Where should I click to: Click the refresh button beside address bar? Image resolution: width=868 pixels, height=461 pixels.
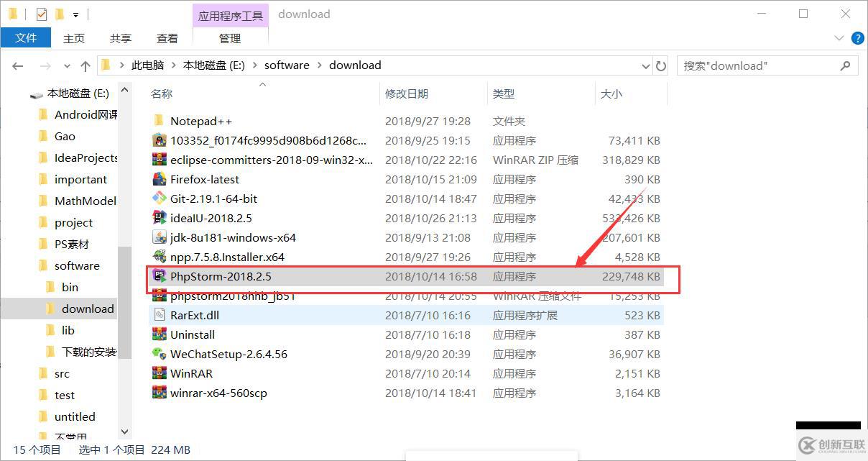pos(661,65)
